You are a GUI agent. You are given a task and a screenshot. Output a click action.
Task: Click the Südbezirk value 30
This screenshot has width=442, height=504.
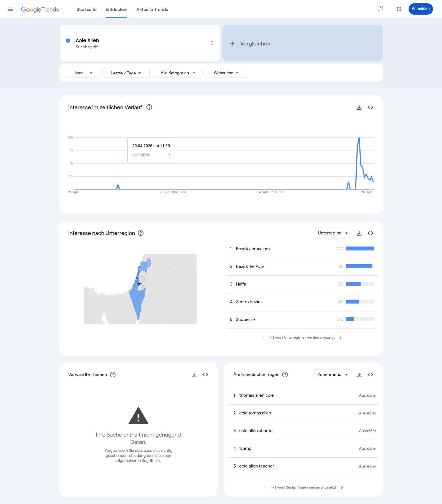coord(341,320)
